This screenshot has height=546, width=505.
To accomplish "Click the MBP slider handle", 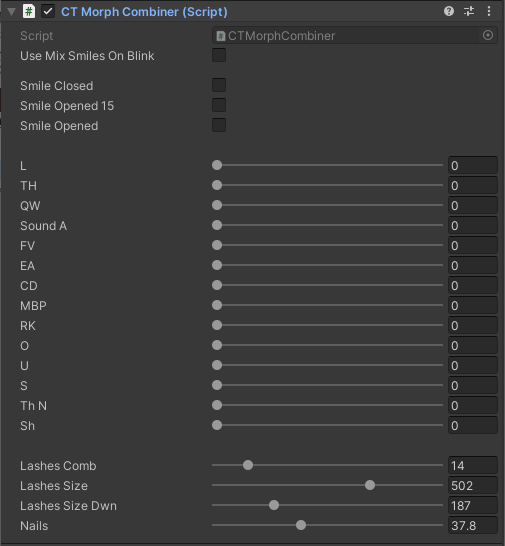I will coord(217,305).
